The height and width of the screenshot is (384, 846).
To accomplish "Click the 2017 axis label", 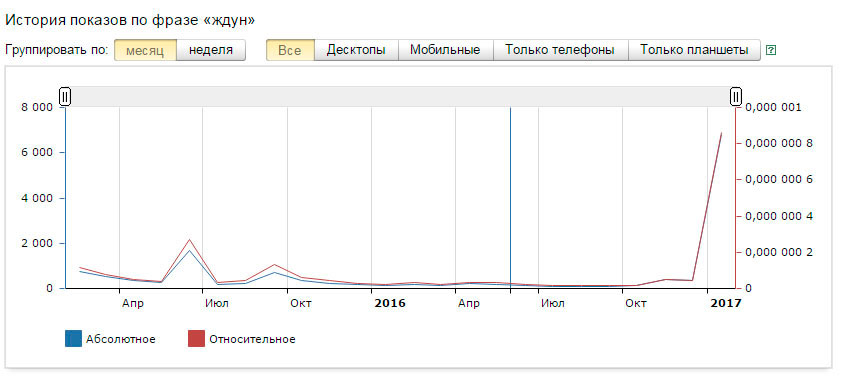I will pos(726,304).
